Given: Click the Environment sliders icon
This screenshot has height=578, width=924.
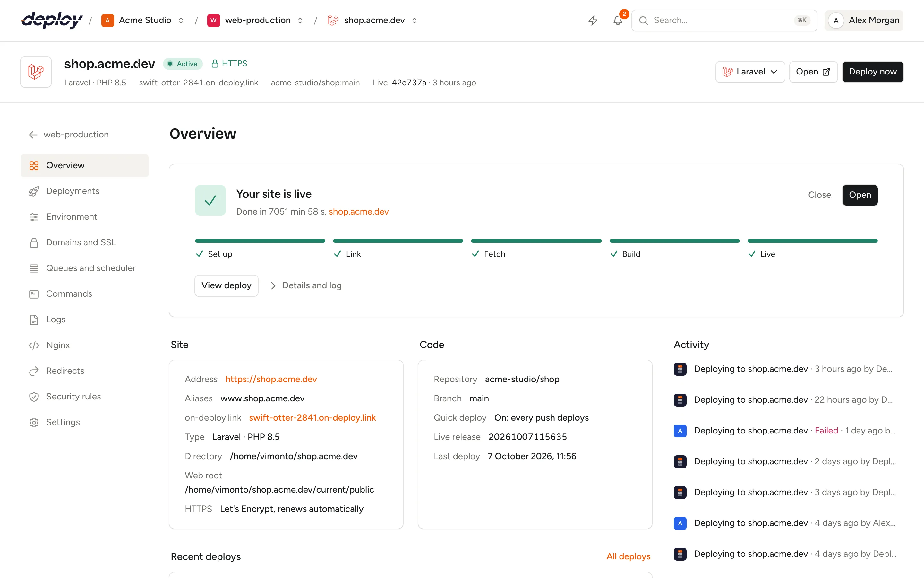Looking at the screenshot, I should tap(34, 217).
